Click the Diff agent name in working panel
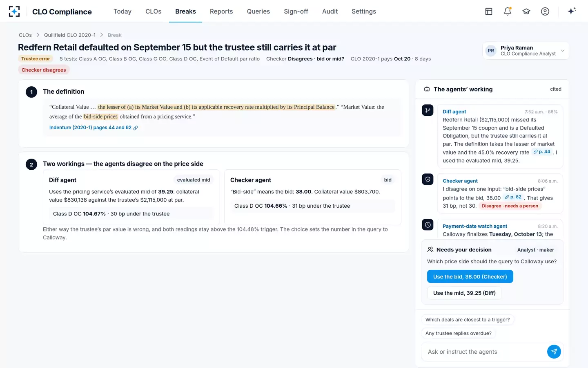The image size is (588, 368). 454,112
